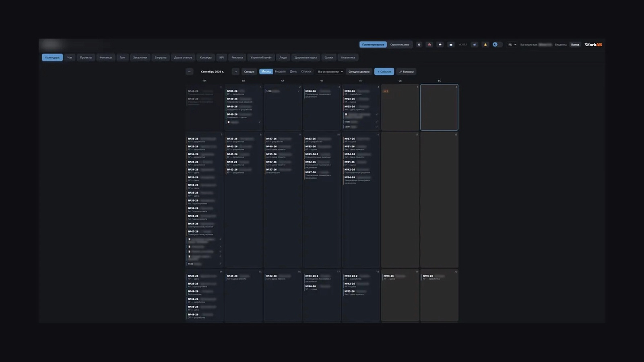Select the «День» calendar view

click(293, 72)
